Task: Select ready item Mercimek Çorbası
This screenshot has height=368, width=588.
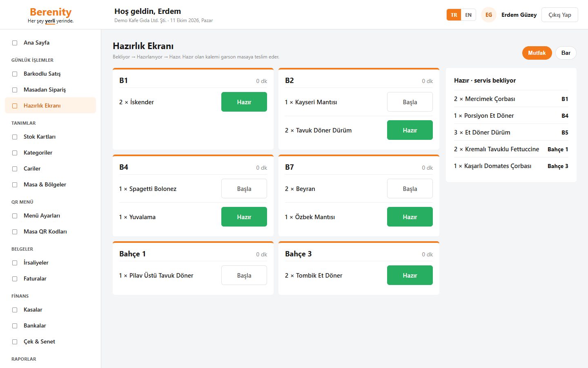Action: (x=511, y=99)
